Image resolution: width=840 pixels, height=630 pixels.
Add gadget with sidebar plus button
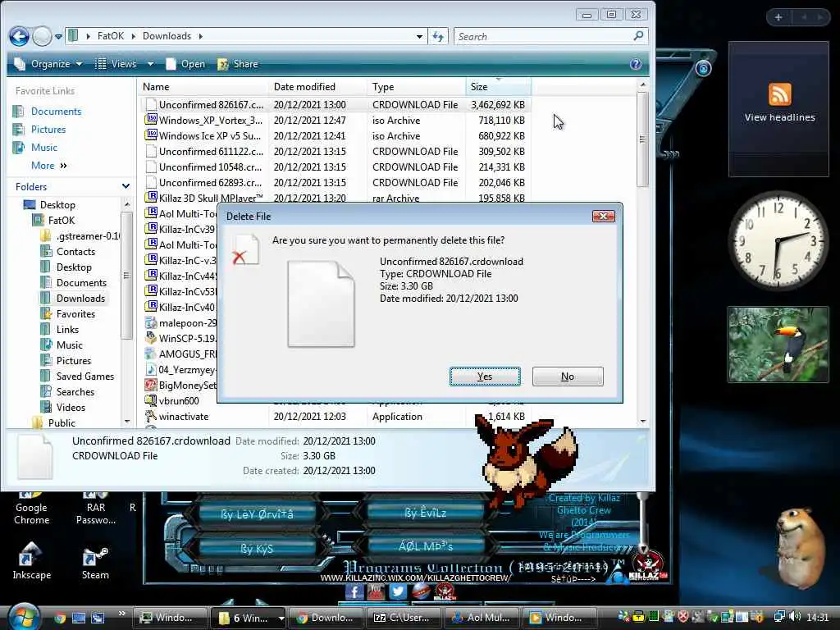[x=778, y=17]
